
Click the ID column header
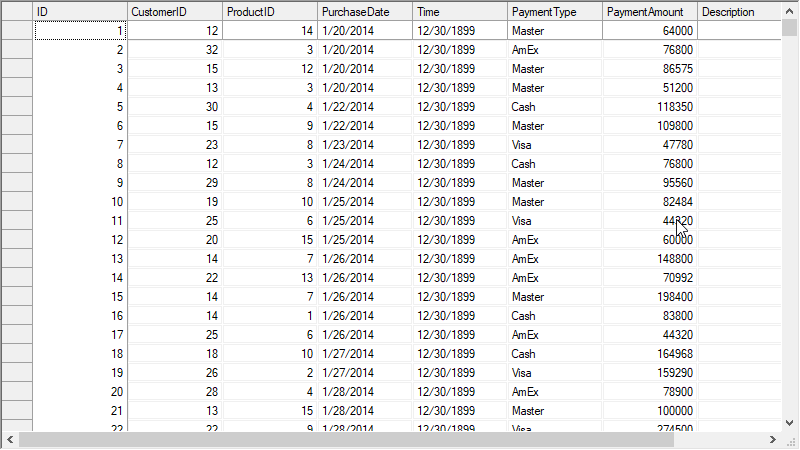click(80, 12)
